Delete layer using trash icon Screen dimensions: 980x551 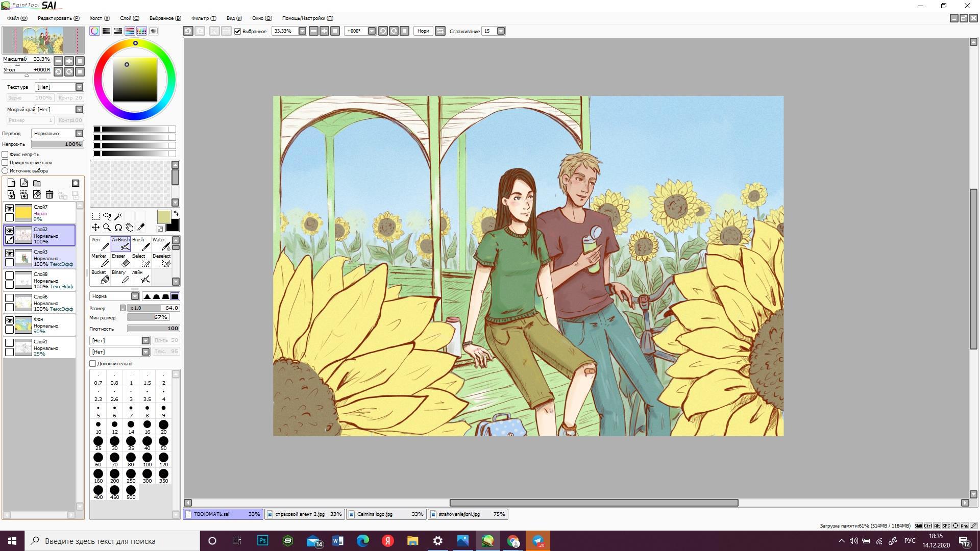point(50,194)
